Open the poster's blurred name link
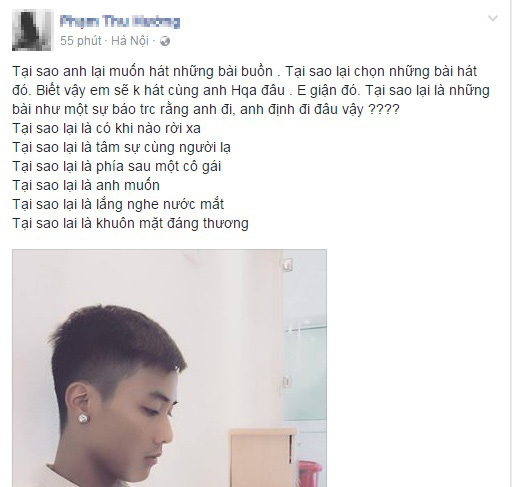The height and width of the screenshot is (487, 512). tap(120, 22)
